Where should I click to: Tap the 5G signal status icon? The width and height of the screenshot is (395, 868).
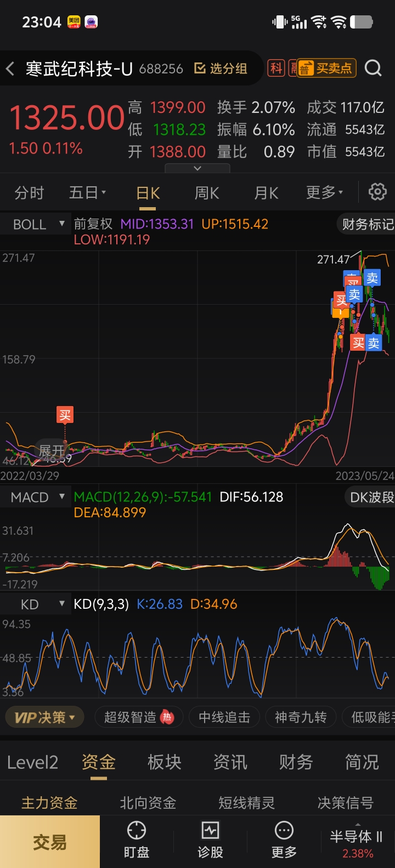[299, 22]
